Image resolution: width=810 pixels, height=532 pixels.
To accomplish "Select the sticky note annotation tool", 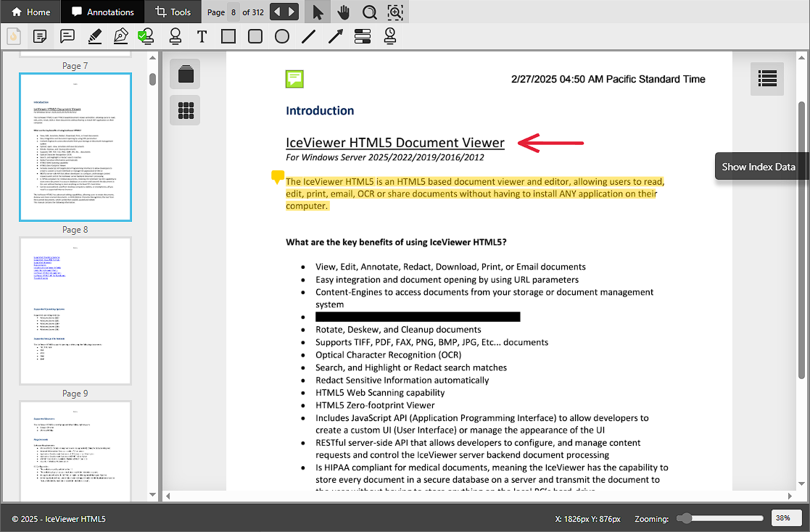I will coord(41,36).
